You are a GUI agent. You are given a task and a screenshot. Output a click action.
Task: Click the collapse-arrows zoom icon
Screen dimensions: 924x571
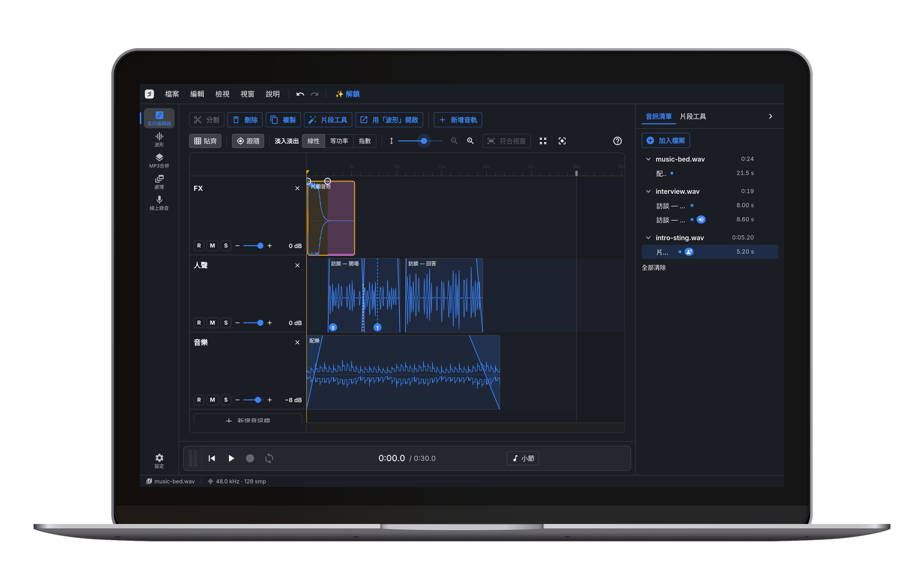coord(543,141)
